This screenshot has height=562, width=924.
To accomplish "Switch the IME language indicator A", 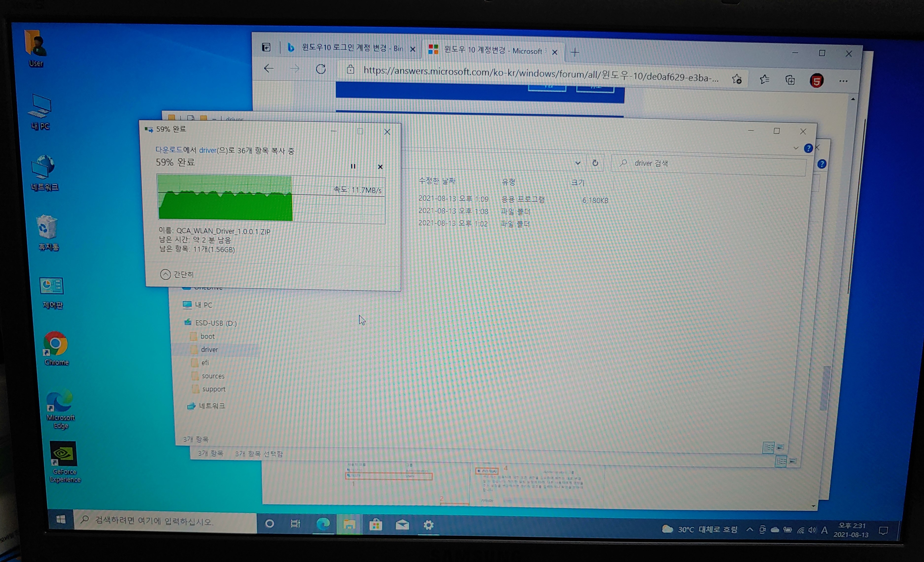I will [x=824, y=530].
